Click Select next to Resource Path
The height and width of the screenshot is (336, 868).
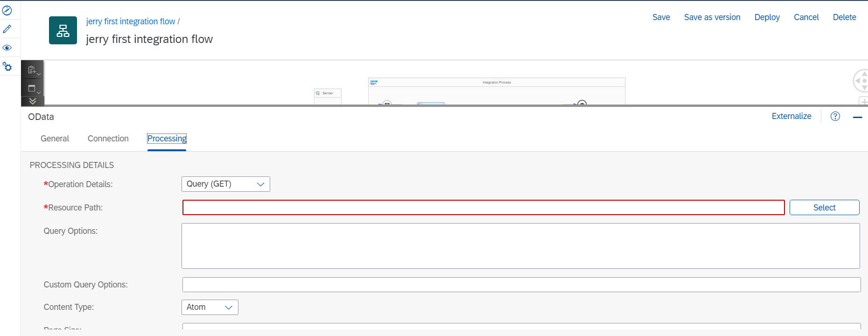click(x=825, y=208)
